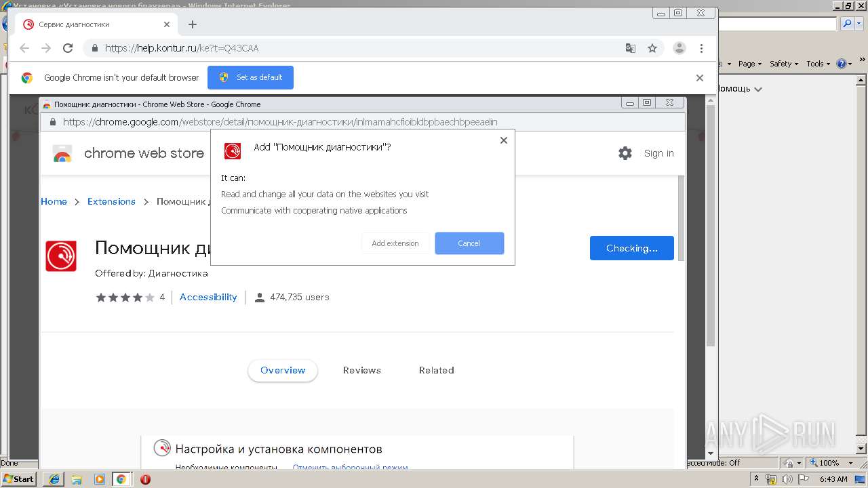Click the extension icon in dialog
The height and width of the screenshot is (488, 868).
point(233,150)
